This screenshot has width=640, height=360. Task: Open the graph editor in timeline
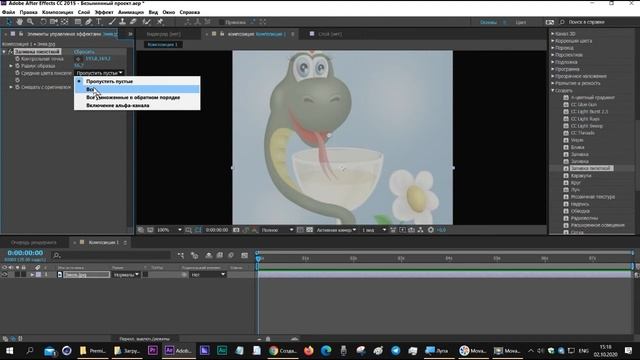[x=244, y=256]
